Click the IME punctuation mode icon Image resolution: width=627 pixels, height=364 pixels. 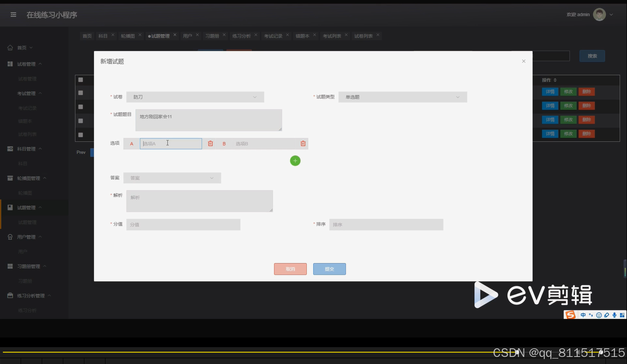(591, 315)
